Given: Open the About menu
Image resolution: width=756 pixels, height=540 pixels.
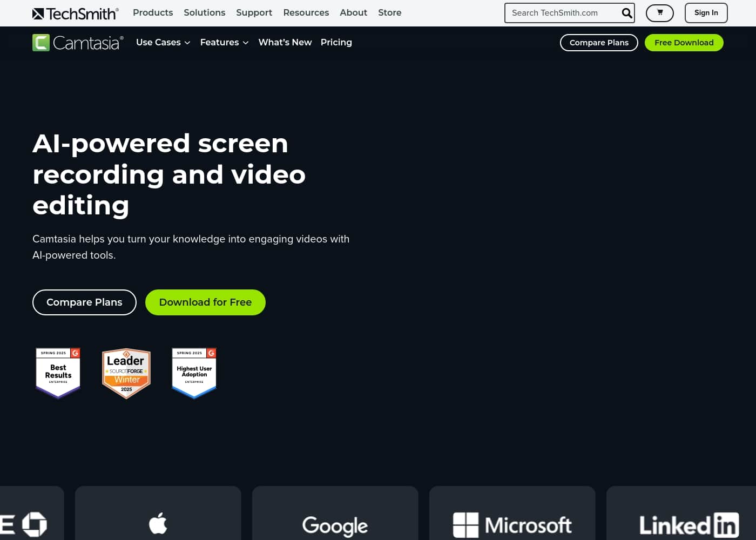Looking at the screenshot, I should (x=354, y=12).
